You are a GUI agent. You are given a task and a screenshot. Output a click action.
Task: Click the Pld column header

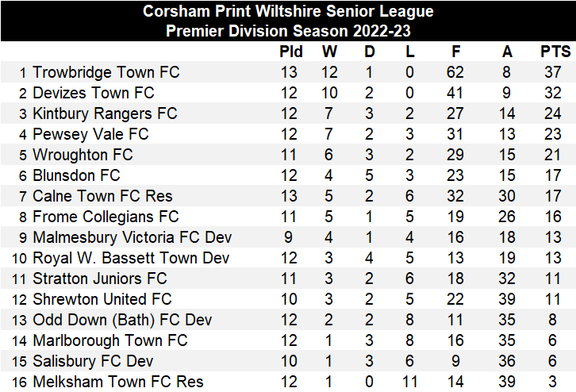pos(291,52)
